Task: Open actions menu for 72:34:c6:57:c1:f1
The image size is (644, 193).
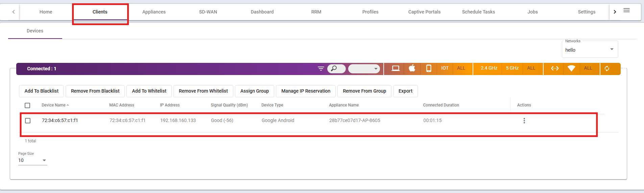Action: click(524, 121)
